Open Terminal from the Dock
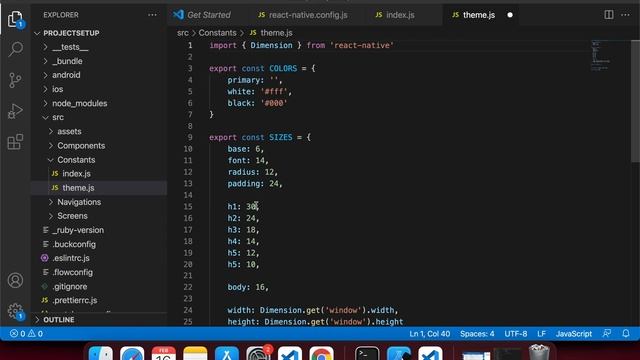 (367, 354)
